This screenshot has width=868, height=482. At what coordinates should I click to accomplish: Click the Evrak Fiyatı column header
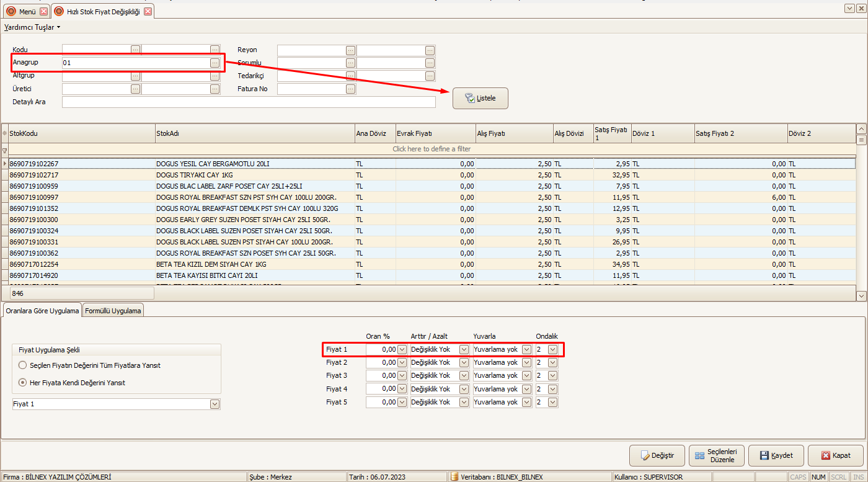pyautogui.click(x=435, y=133)
